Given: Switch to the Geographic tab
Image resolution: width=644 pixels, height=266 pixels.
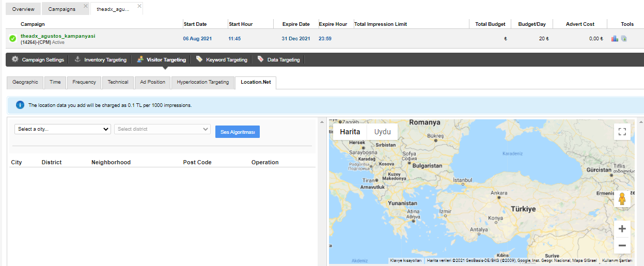Looking at the screenshot, I should pos(25,82).
